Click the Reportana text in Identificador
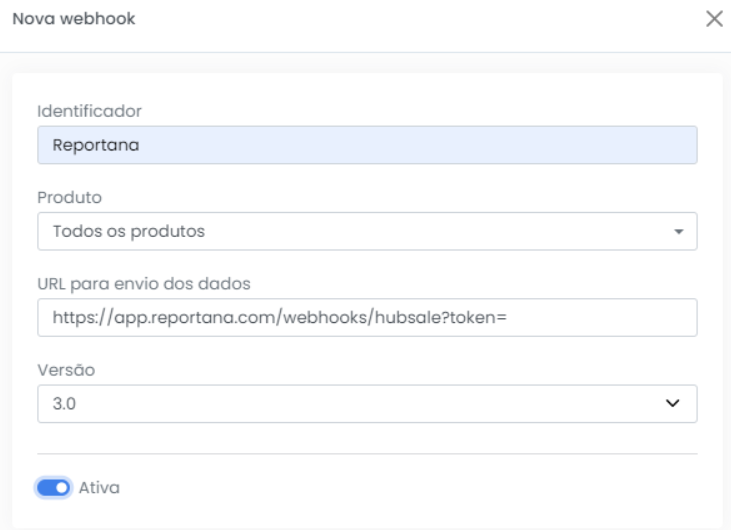 96,145
